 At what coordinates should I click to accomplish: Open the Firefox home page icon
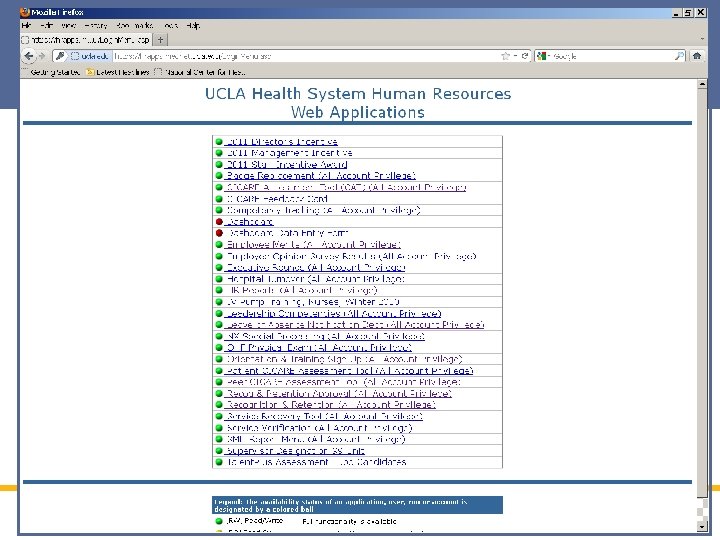697,56
